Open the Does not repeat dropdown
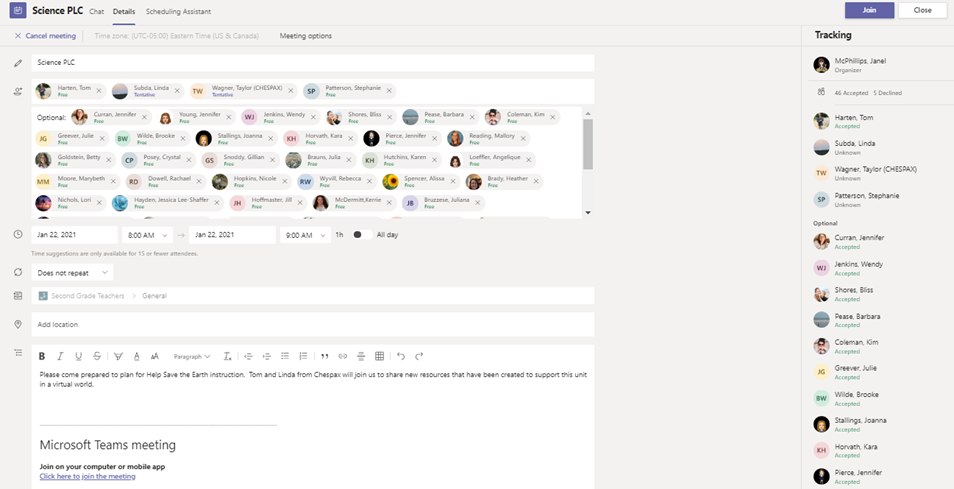Screen dimensions: 954x489 pyautogui.click(x=72, y=272)
